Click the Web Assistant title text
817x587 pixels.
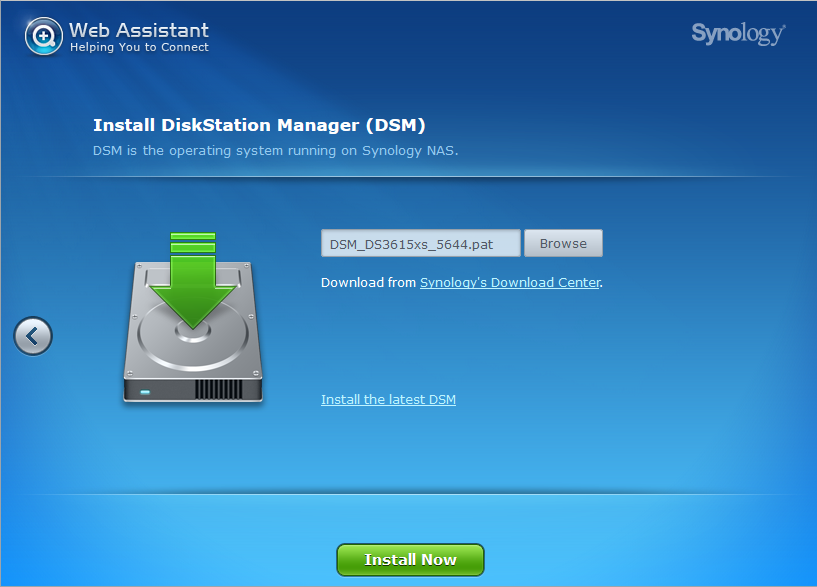[x=139, y=30]
